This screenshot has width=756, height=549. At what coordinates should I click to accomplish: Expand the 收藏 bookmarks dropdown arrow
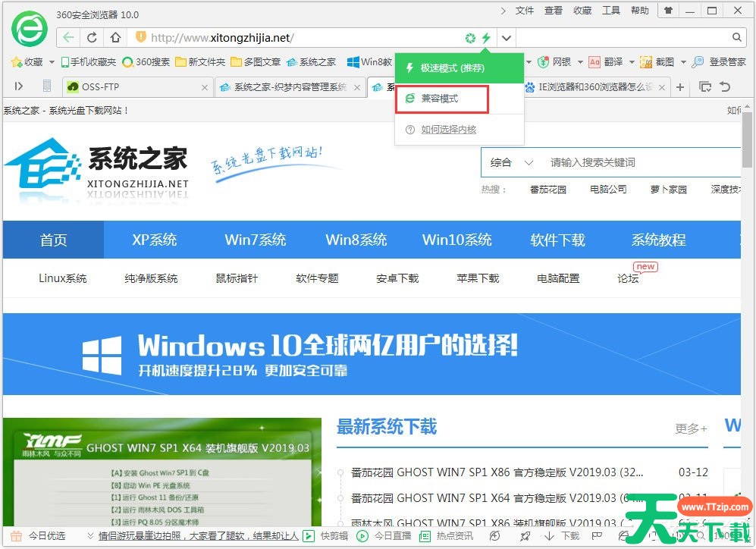pos(52,62)
